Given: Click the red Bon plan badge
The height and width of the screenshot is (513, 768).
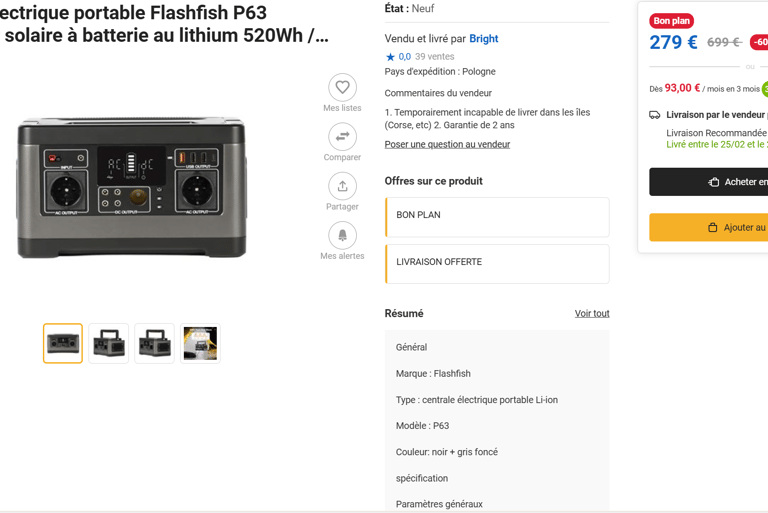Looking at the screenshot, I should pyautogui.click(x=671, y=21).
